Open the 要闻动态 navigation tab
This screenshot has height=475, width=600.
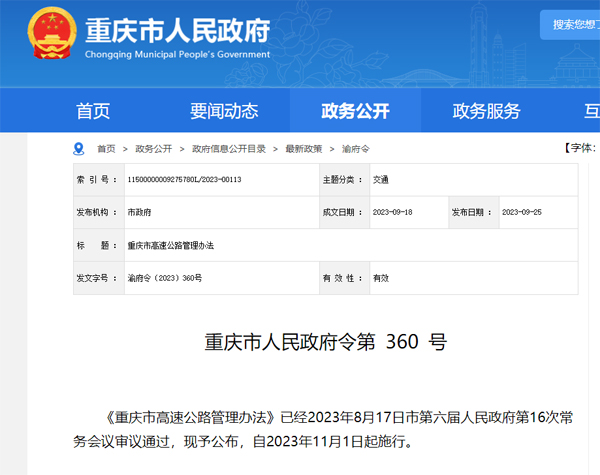pyautogui.click(x=224, y=111)
